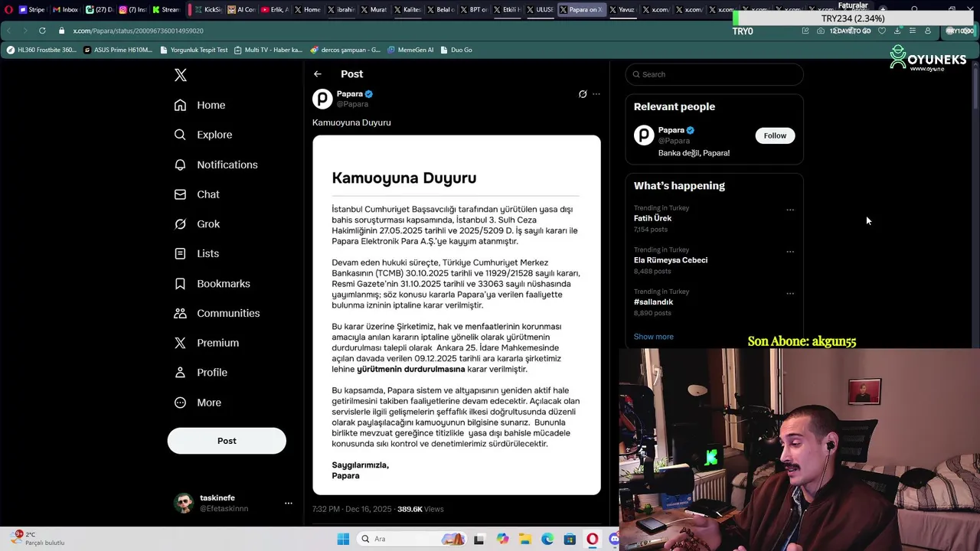Click Show more under What's happening

pyautogui.click(x=654, y=337)
